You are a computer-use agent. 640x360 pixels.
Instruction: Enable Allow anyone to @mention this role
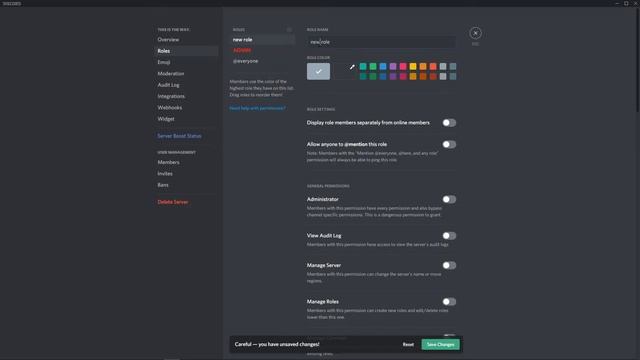449,144
